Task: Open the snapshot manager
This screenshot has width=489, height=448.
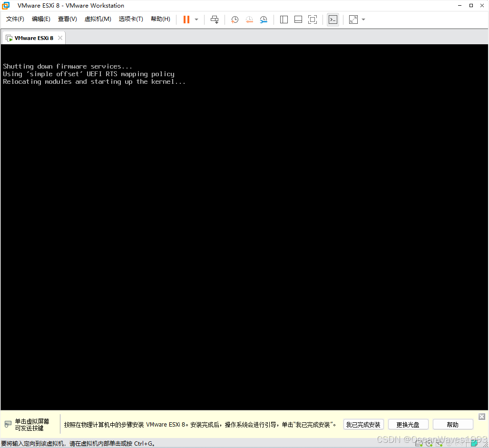Action: [x=264, y=20]
